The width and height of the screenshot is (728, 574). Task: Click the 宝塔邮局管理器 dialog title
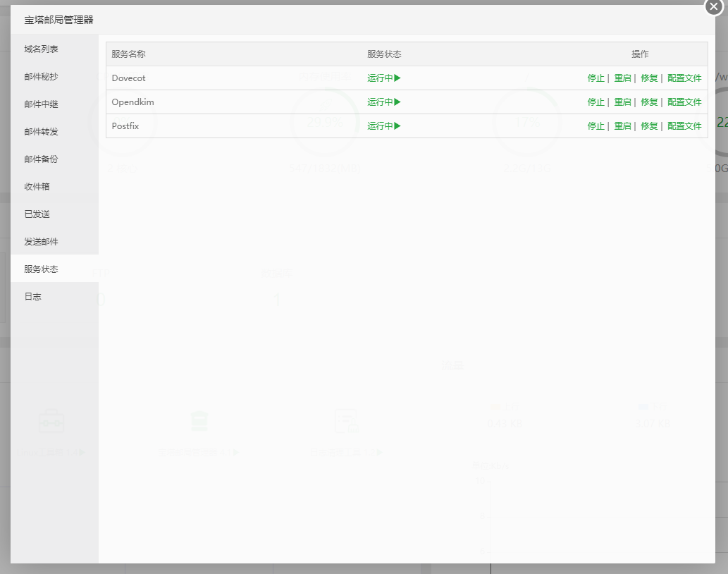coord(58,20)
